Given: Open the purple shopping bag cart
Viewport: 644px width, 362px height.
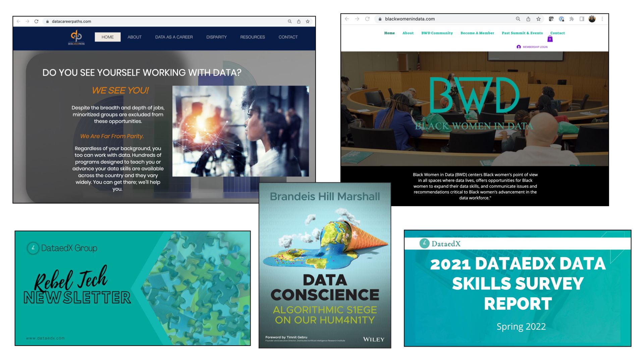Looking at the screenshot, I should coord(550,39).
